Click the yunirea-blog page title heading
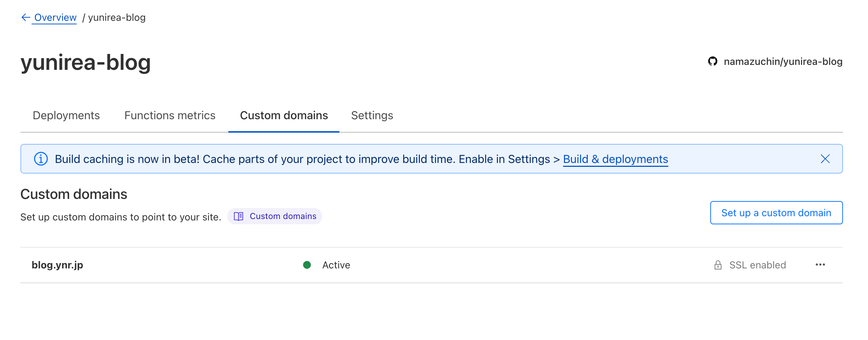868x340 pixels. [x=86, y=62]
